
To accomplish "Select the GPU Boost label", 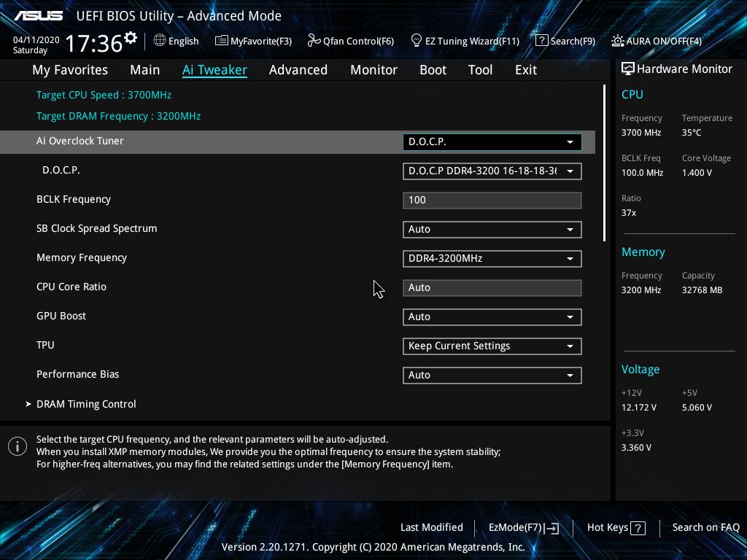I will [61, 316].
